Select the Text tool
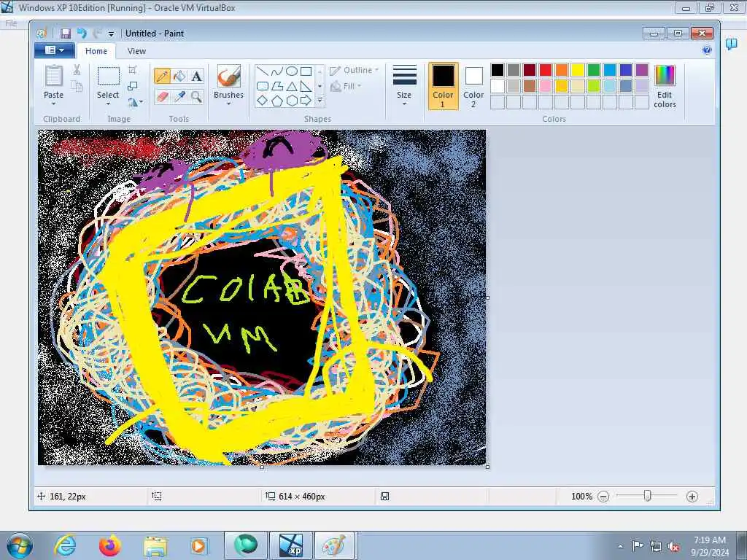 click(196, 76)
